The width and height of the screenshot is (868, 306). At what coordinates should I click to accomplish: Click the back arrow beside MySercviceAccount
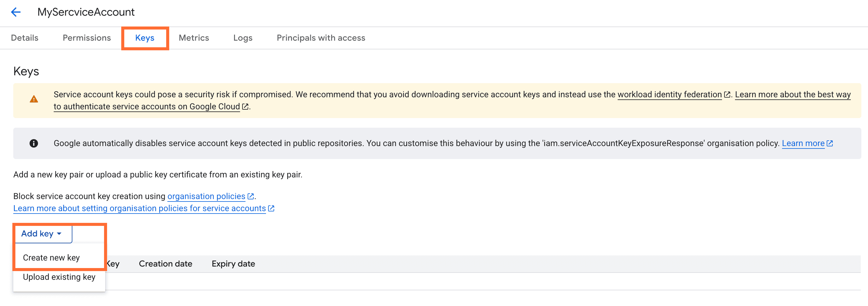[16, 12]
